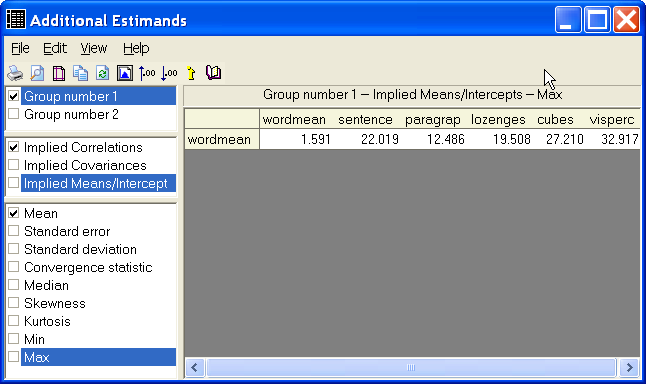This screenshot has width=646, height=384.
Task: Turn on the Convergence statistic checkbox
Action: click(x=14, y=267)
